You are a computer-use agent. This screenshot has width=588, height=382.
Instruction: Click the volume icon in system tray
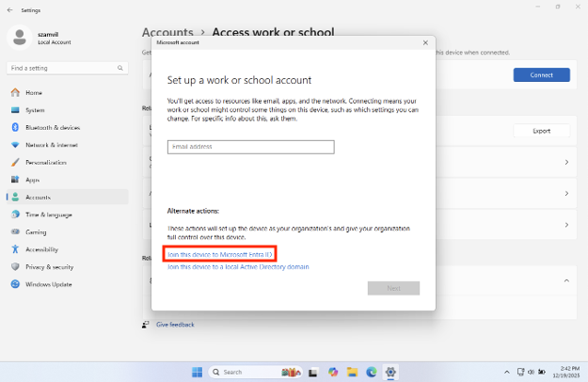pyautogui.click(x=531, y=372)
